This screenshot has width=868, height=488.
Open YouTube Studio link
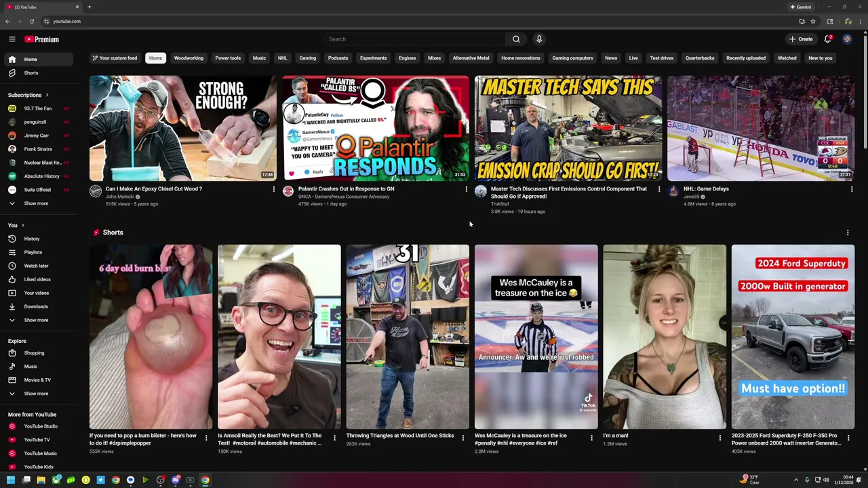point(37,426)
